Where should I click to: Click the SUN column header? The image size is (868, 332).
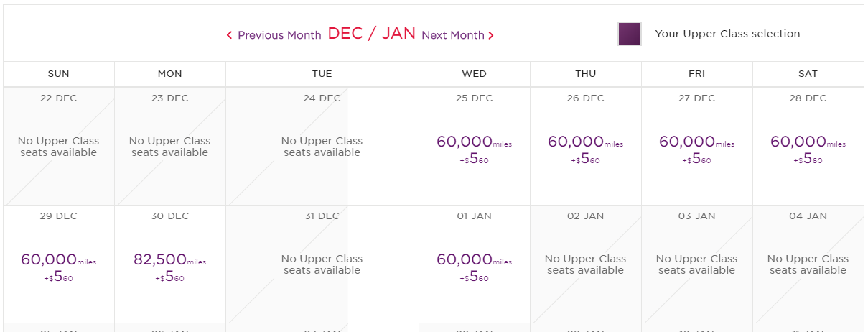point(59,74)
